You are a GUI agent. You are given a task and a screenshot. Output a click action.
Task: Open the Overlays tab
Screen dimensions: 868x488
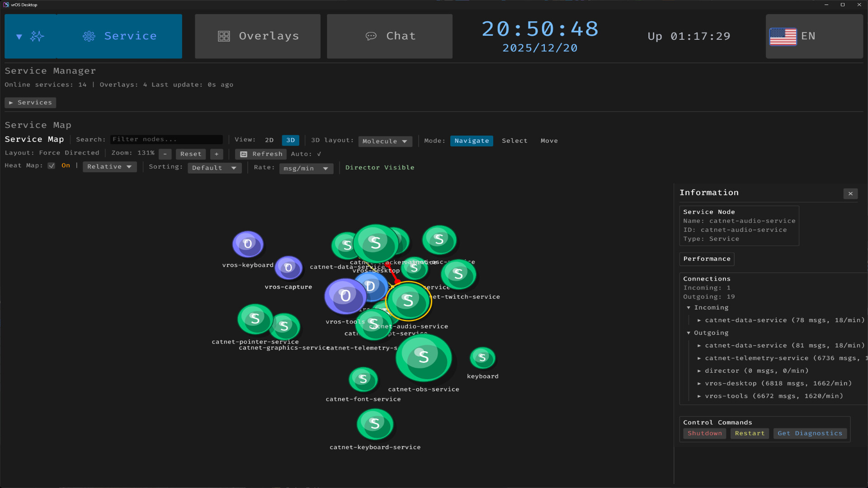(258, 36)
